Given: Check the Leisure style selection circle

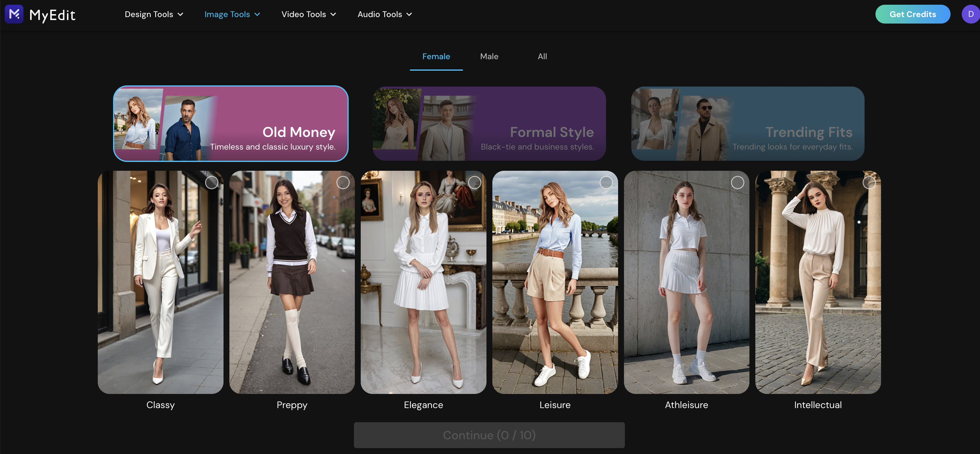Looking at the screenshot, I should tap(606, 183).
